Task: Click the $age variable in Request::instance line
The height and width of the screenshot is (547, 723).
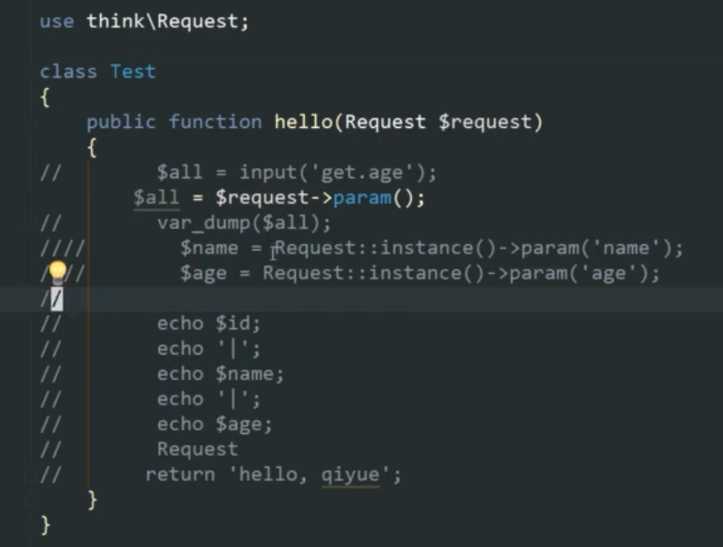Action: click(x=203, y=274)
